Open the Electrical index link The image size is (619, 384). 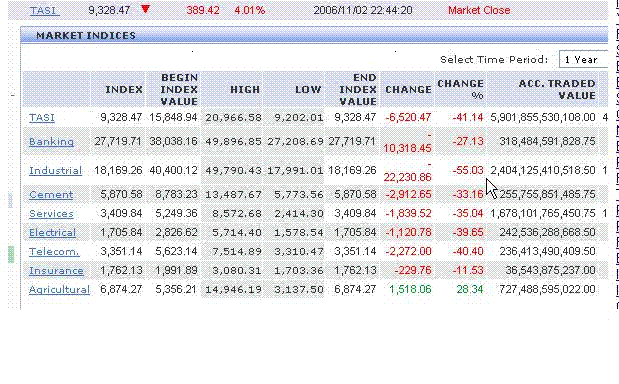pyautogui.click(x=53, y=232)
